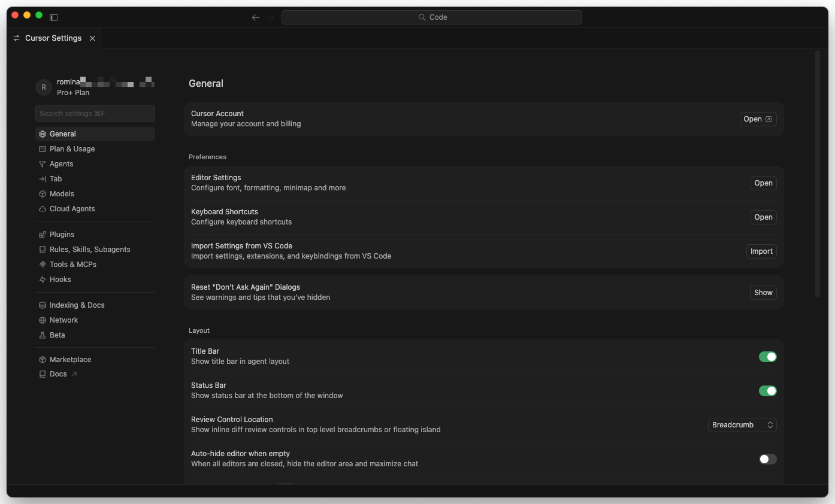The width and height of the screenshot is (835, 504).
Task: Show hidden Don't Ask Again dialogs
Action: pyautogui.click(x=763, y=293)
